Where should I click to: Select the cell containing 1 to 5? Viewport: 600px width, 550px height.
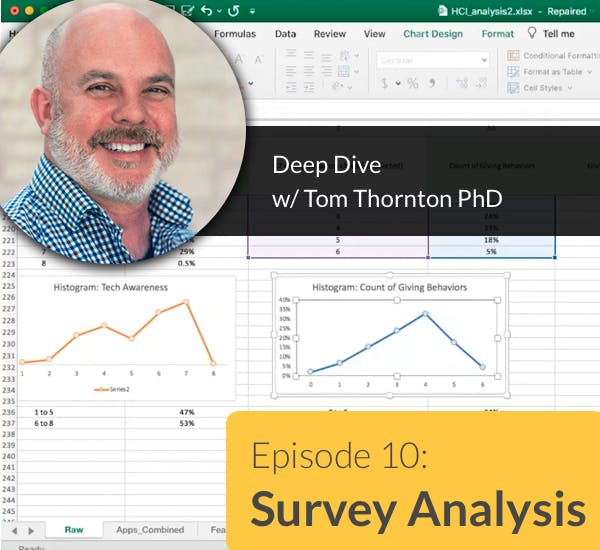44,412
